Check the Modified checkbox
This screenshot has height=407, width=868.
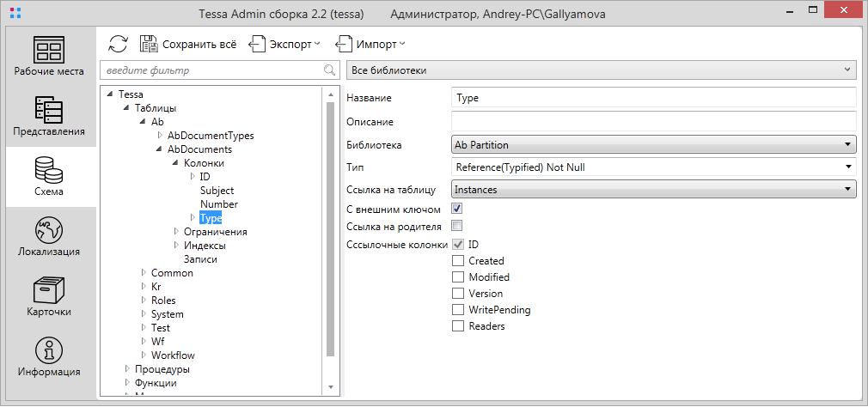(458, 277)
